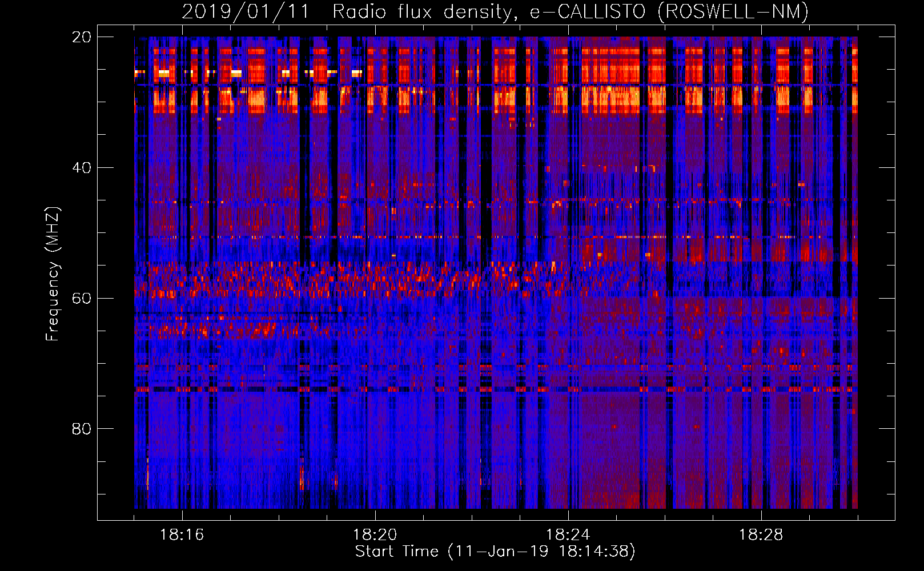
Task: Click the plot title text '2019/01/11 Radio flux density'
Action: (350, 12)
